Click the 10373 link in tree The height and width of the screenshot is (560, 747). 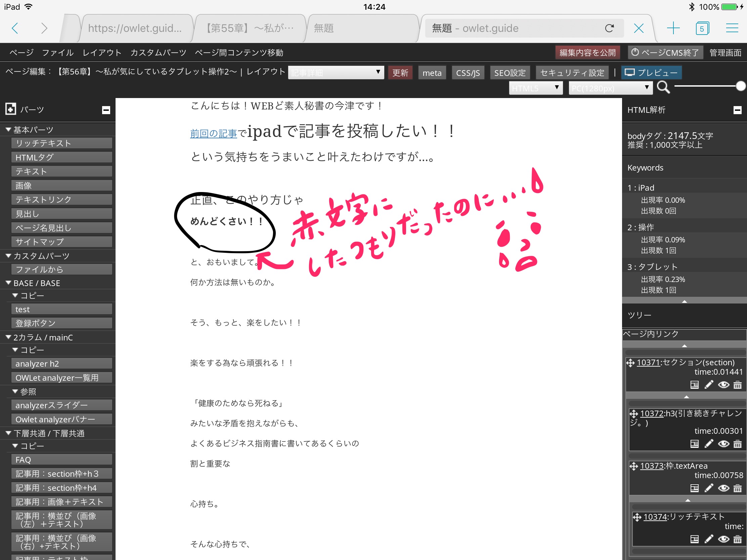click(652, 466)
